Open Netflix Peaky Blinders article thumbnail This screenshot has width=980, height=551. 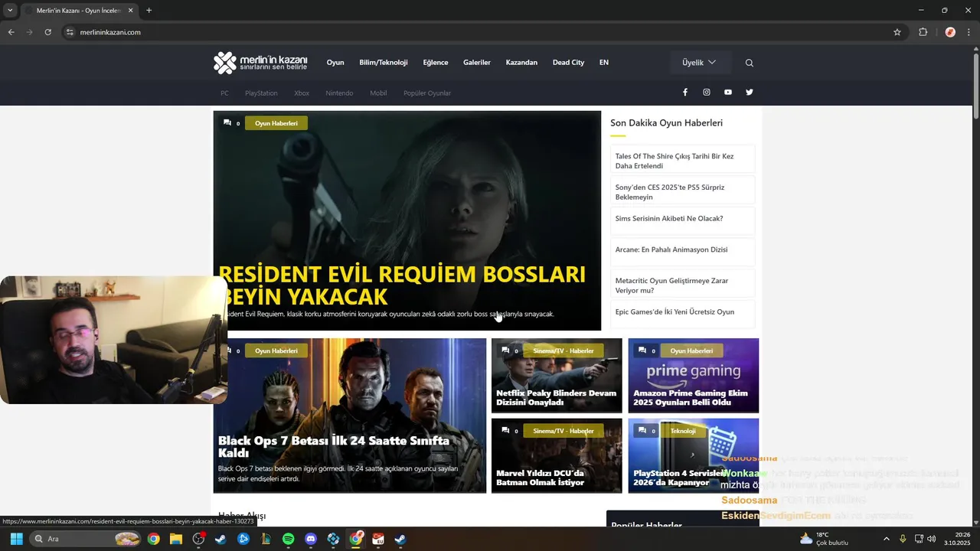tap(557, 376)
